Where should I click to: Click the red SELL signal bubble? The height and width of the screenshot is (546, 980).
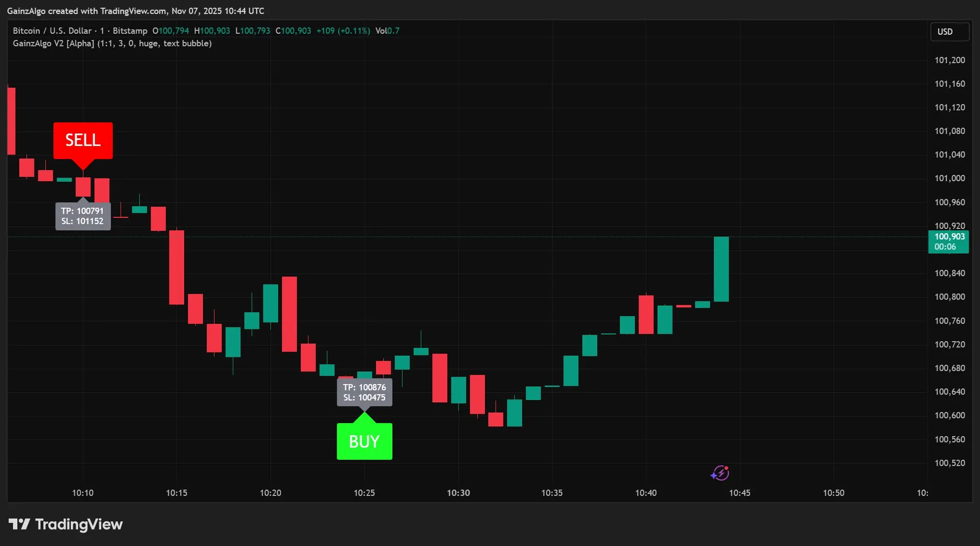[83, 140]
